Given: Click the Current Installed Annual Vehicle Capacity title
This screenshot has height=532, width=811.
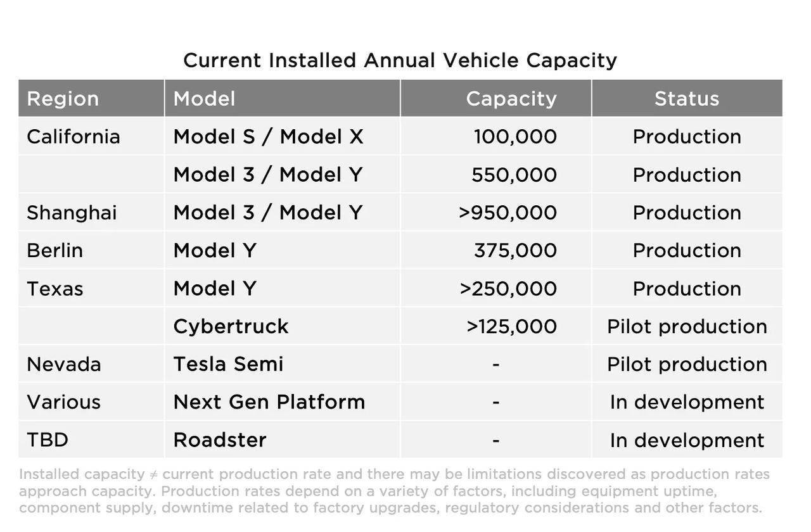Looking at the screenshot, I should pos(400,61).
